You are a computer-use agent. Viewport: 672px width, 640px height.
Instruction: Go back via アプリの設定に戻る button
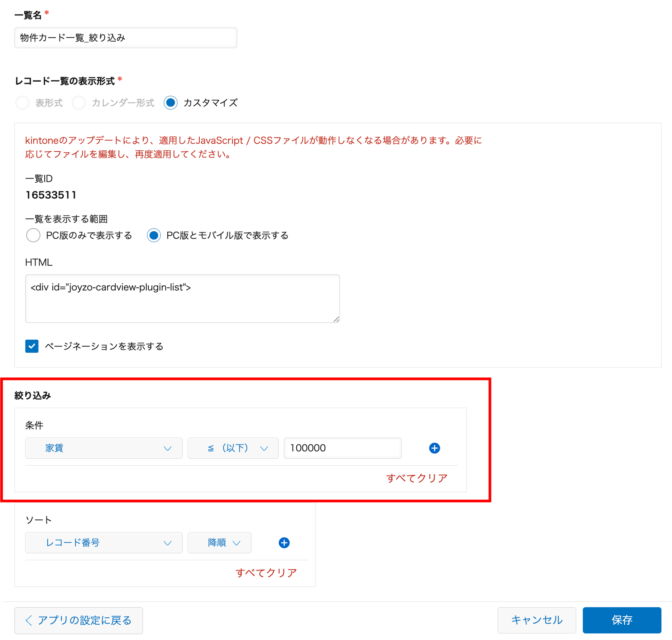pyautogui.click(x=79, y=621)
